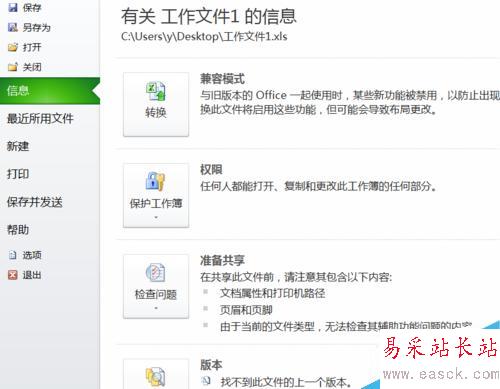Click the title 有关 工作文件1 的信息

(x=209, y=16)
